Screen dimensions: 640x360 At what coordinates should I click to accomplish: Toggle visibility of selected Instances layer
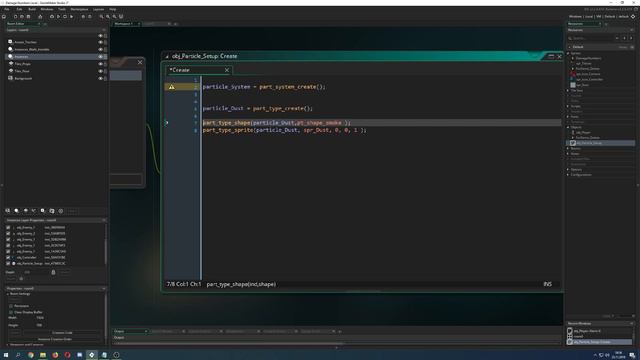100,57
